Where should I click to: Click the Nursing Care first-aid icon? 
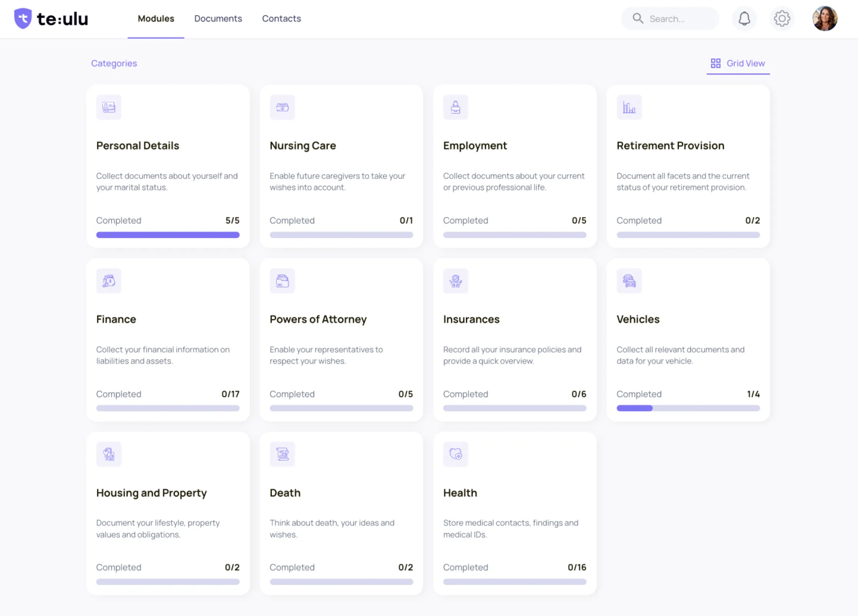[282, 107]
